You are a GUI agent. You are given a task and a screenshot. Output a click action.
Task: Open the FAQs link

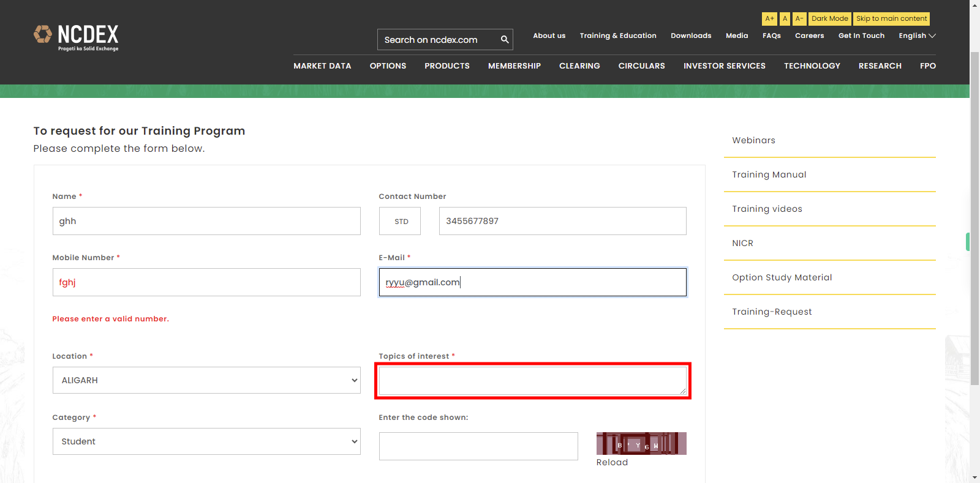[x=772, y=36]
